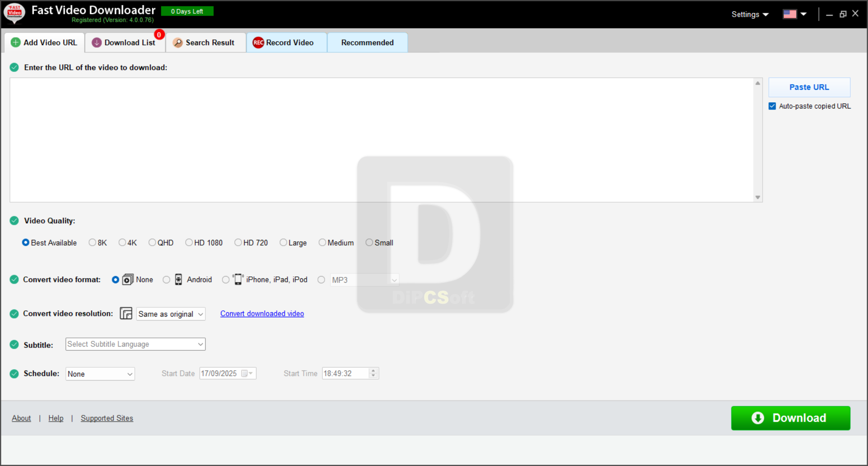
Task: Open the Start Date calendar picker icon
Action: coord(247,374)
